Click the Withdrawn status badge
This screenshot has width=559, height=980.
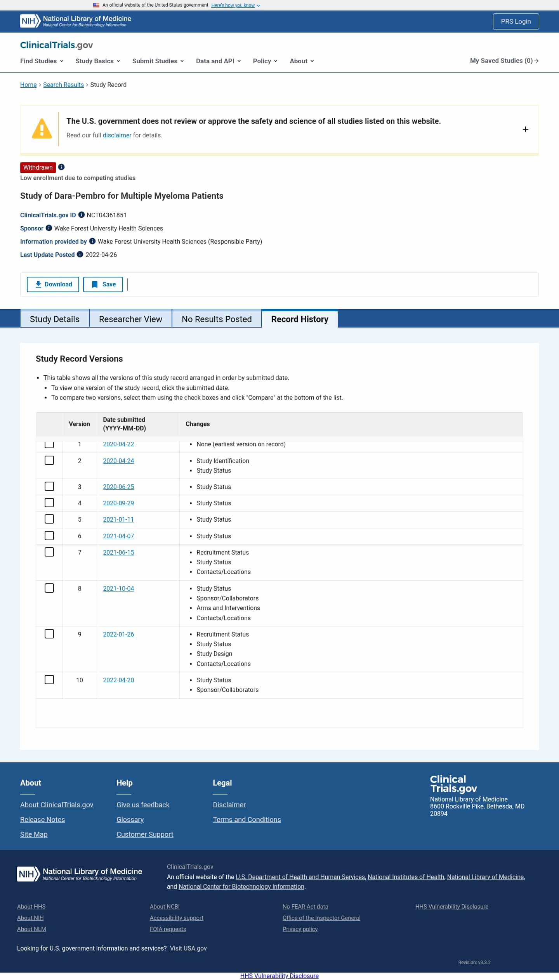tap(38, 167)
